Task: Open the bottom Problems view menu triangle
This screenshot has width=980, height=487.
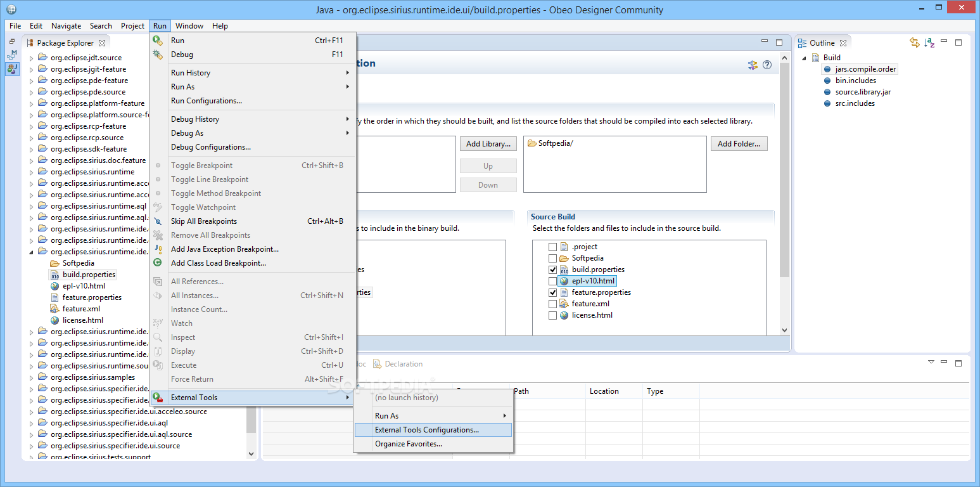Action: [931, 362]
